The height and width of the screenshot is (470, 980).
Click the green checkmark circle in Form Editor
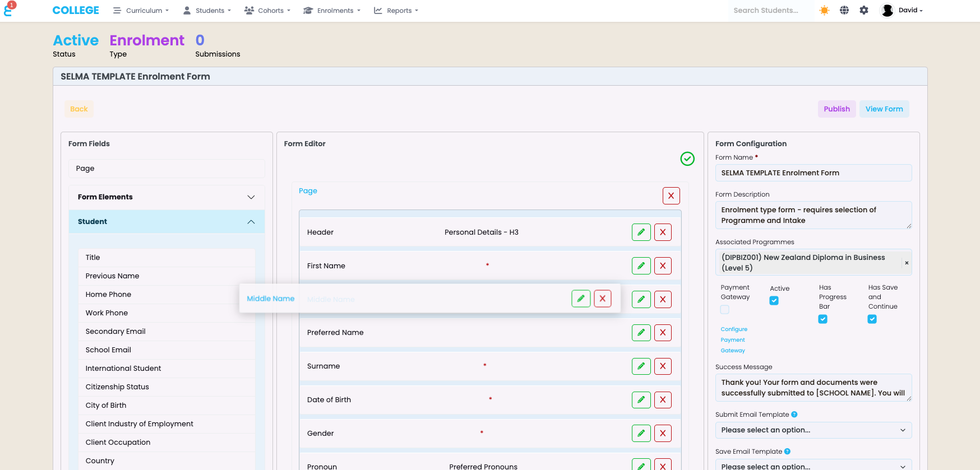(687, 159)
